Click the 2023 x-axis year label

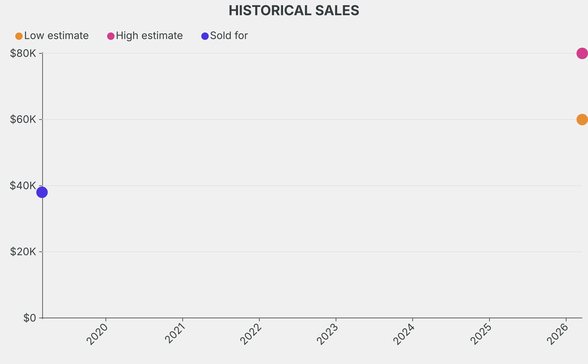click(328, 333)
